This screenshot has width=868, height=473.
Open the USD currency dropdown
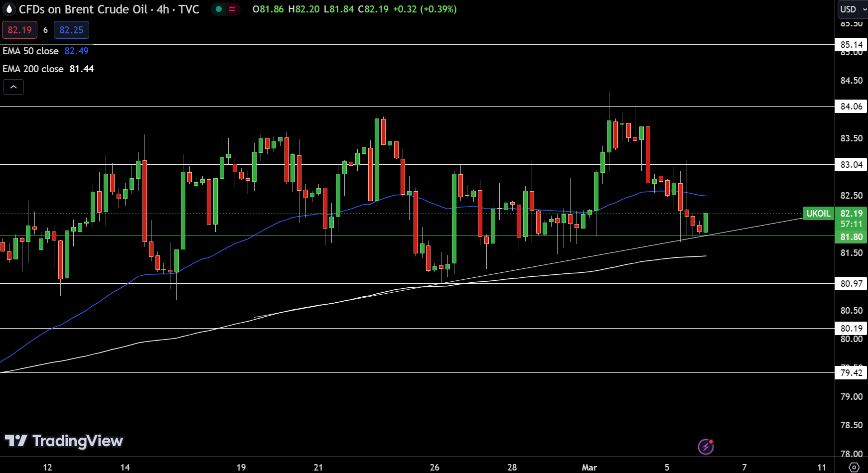point(853,9)
